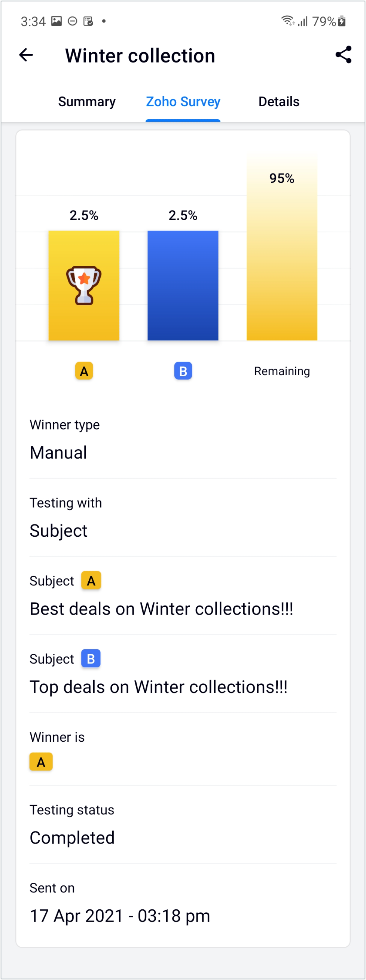Tap subject Top deals on Winter collections

click(159, 687)
